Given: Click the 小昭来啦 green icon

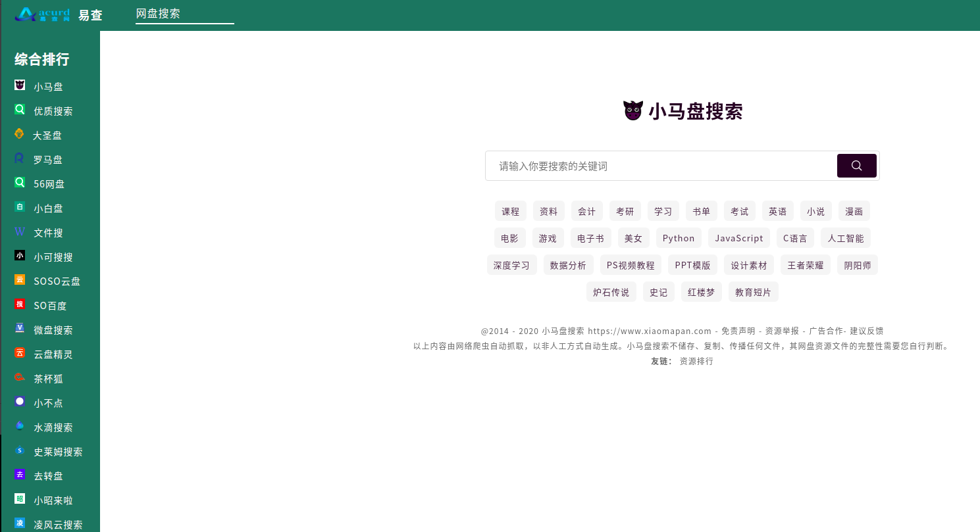Looking at the screenshot, I should 20,499.
